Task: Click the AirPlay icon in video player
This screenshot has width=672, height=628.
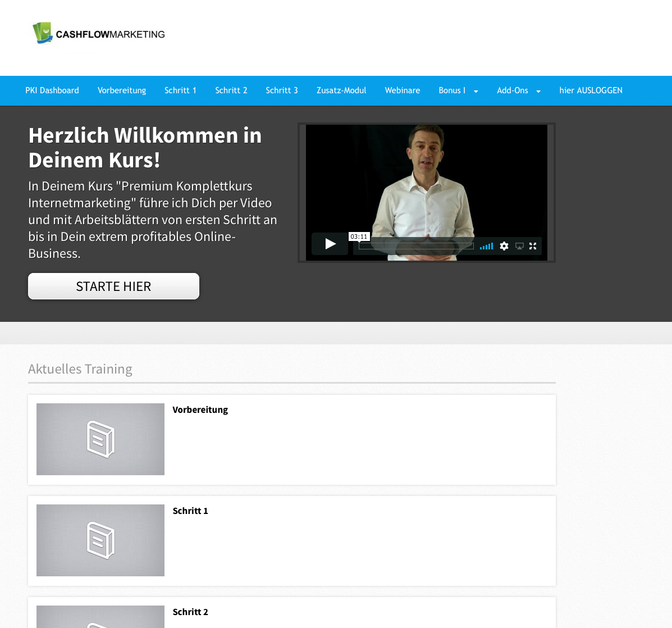Action: tap(519, 246)
